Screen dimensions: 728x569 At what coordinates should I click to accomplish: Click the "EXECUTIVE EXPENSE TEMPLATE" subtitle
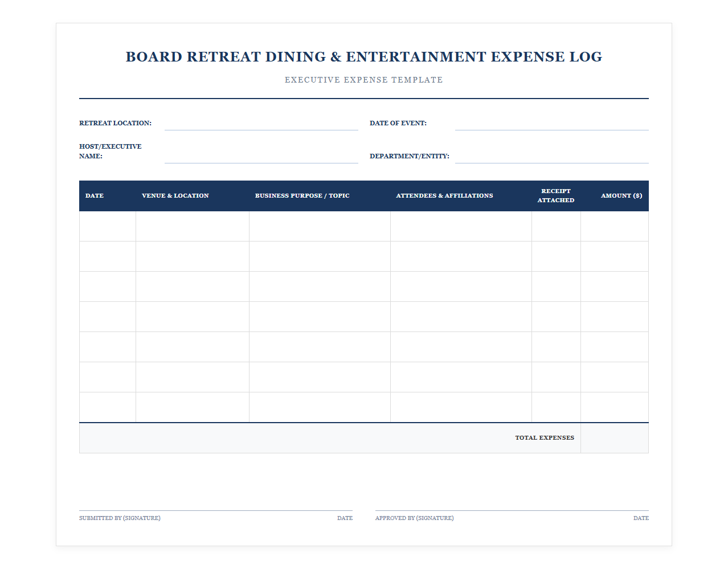pos(363,80)
